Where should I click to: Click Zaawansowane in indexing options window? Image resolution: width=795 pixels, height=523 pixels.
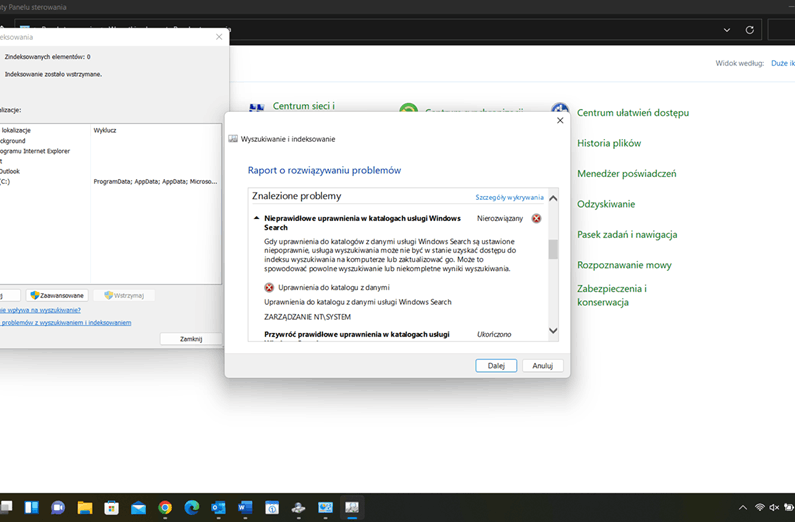[57, 295]
